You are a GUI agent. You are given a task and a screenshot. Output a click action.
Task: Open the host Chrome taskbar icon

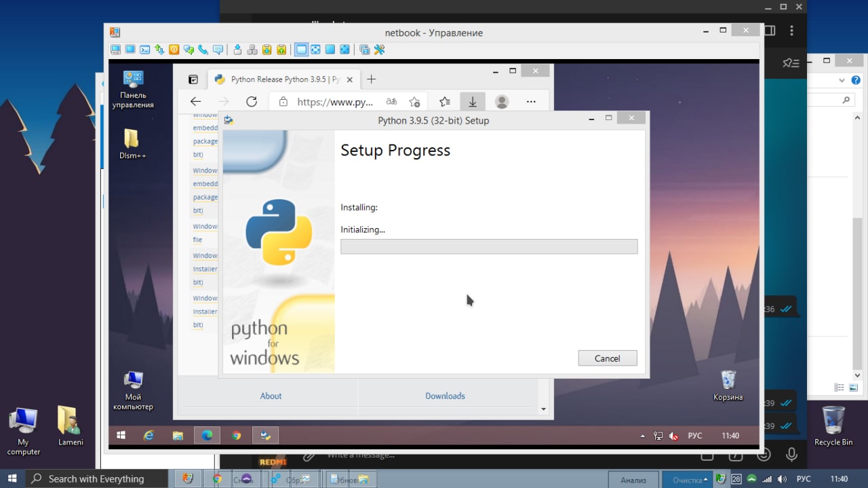[x=217, y=478]
